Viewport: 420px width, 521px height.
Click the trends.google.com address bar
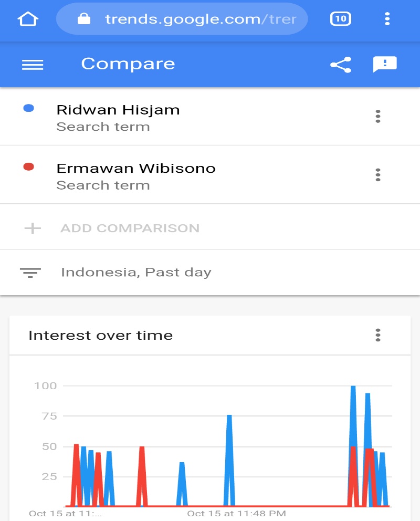pyautogui.click(x=199, y=19)
